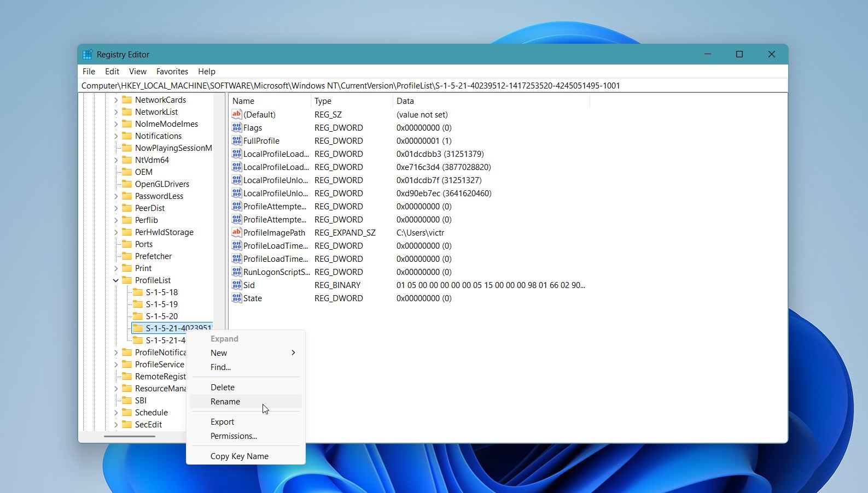
Task: Select the REG_EXPAND_SZ type cell
Action: 345,233
